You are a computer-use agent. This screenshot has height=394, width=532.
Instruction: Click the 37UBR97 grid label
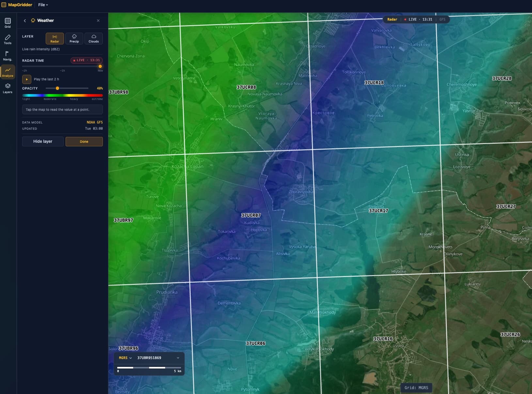(x=123, y=220)
